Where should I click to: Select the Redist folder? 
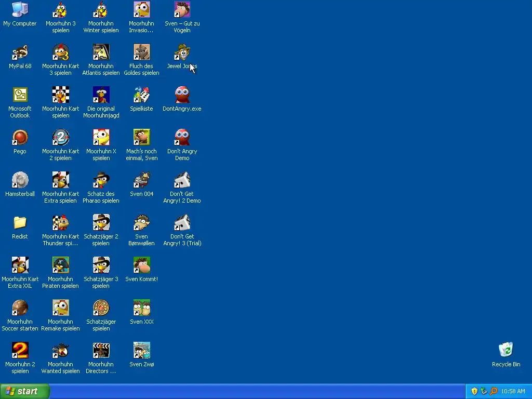(x=20, y=222)
